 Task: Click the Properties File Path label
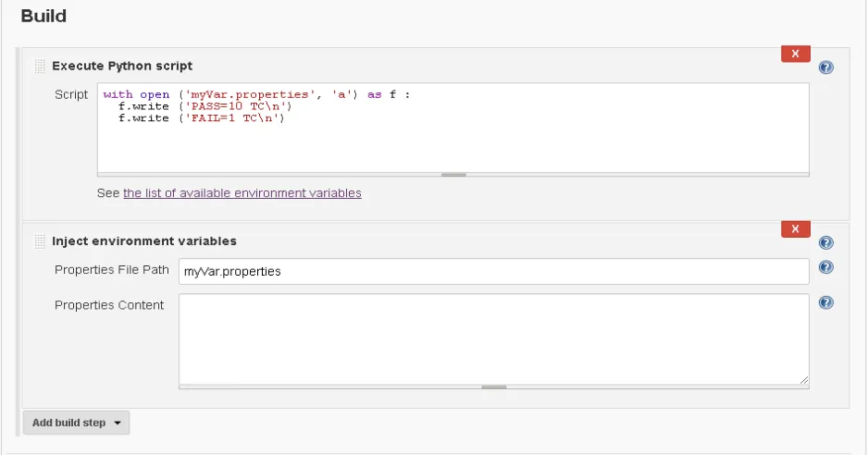(112, 270)
